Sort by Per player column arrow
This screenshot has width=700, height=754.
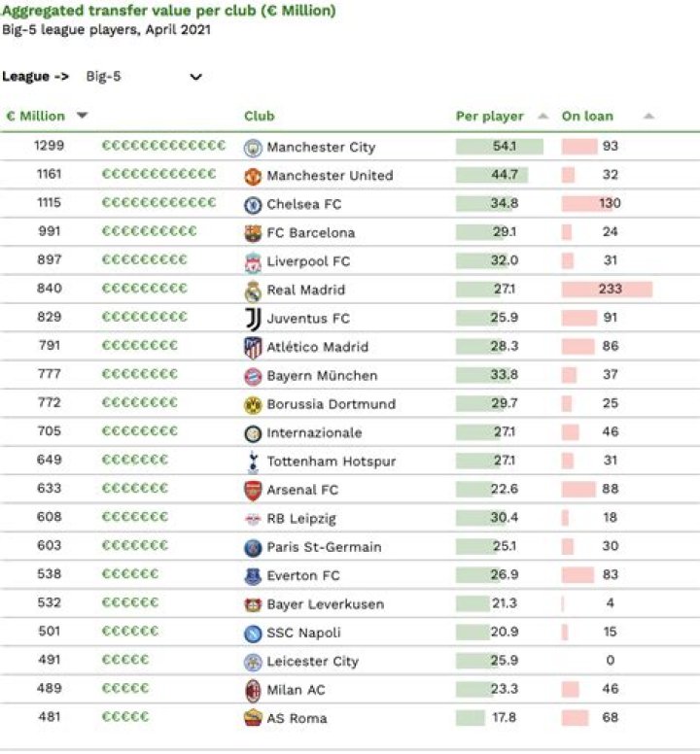tap(542, 117)
